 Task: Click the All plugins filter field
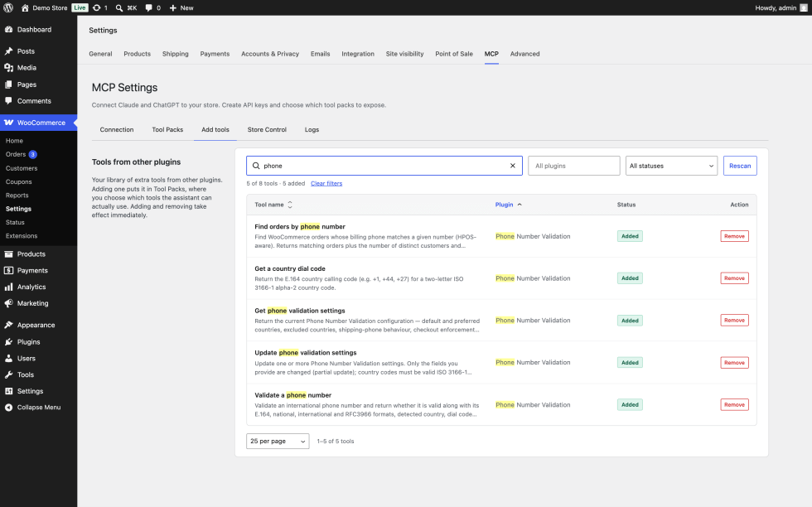pos(573,166)
